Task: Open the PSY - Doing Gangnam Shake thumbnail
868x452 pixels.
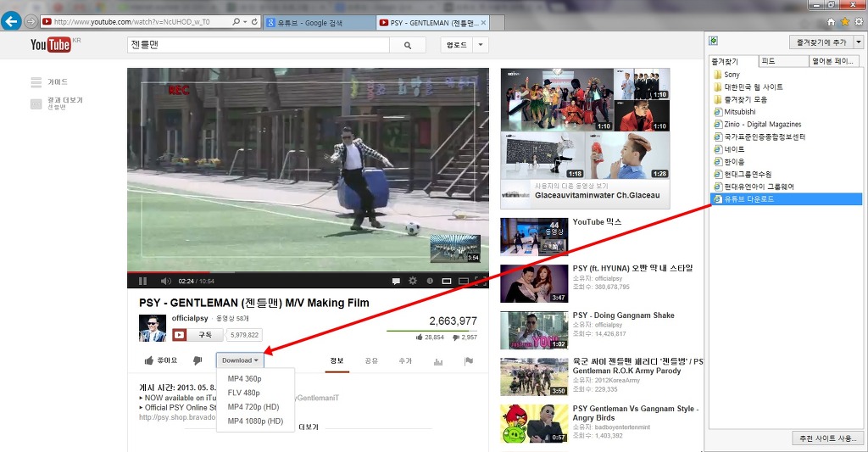Action: [534, 330]
